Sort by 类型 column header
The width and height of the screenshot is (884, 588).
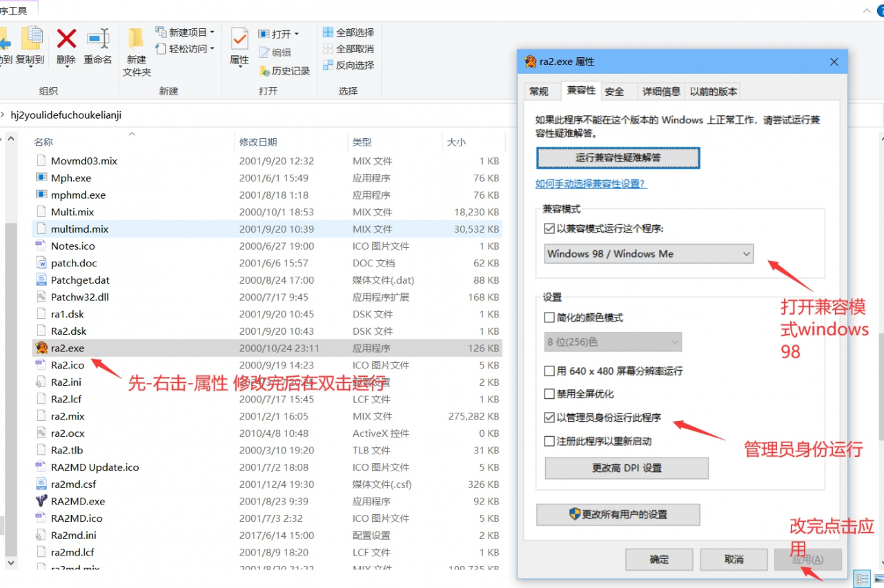click(362, 142)
